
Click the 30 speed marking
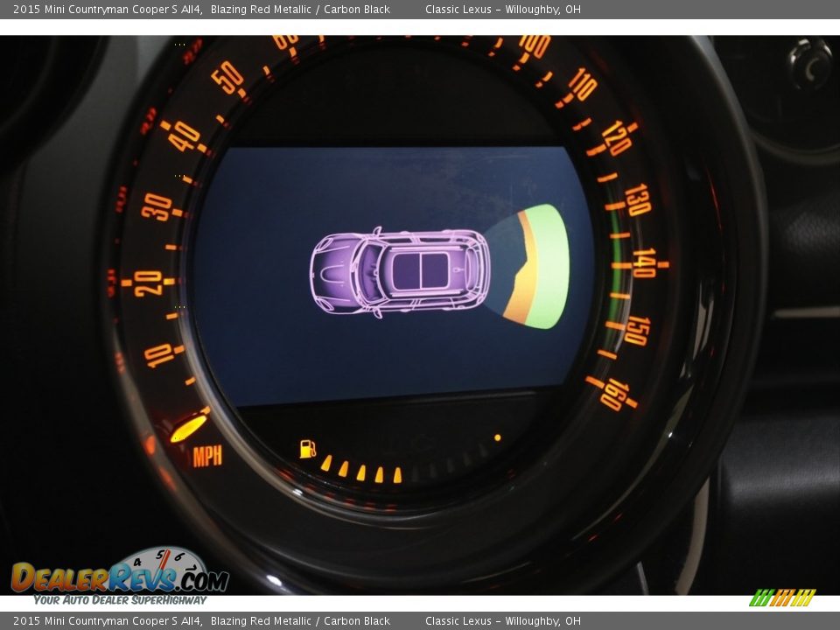click(157, 206)
